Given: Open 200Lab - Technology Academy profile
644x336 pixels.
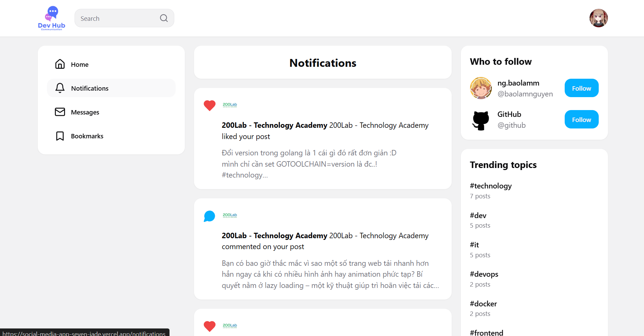Looking at the screenshot, I should (274, 125).
